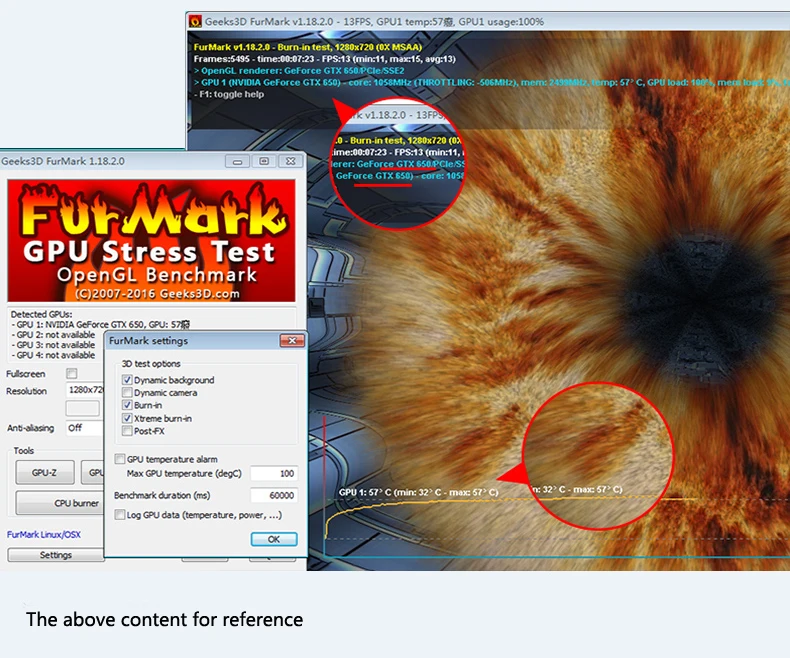Check Log GPU data option
Screen dimensions: 790x658
(120, 515)
